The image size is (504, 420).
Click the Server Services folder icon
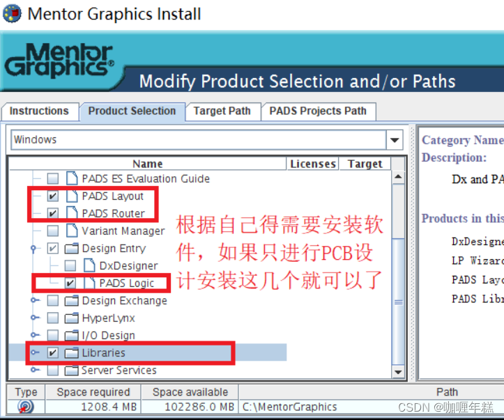coord(71,371)
